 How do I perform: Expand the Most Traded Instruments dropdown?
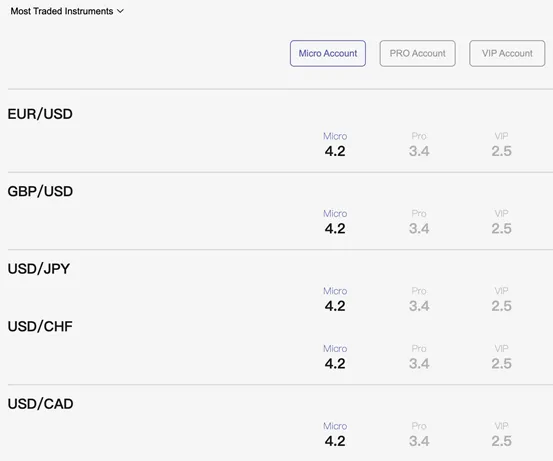click(x=67, y=11)
